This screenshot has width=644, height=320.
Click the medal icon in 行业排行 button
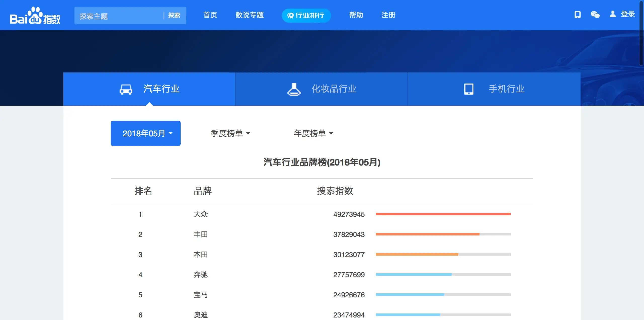[291, 16]
